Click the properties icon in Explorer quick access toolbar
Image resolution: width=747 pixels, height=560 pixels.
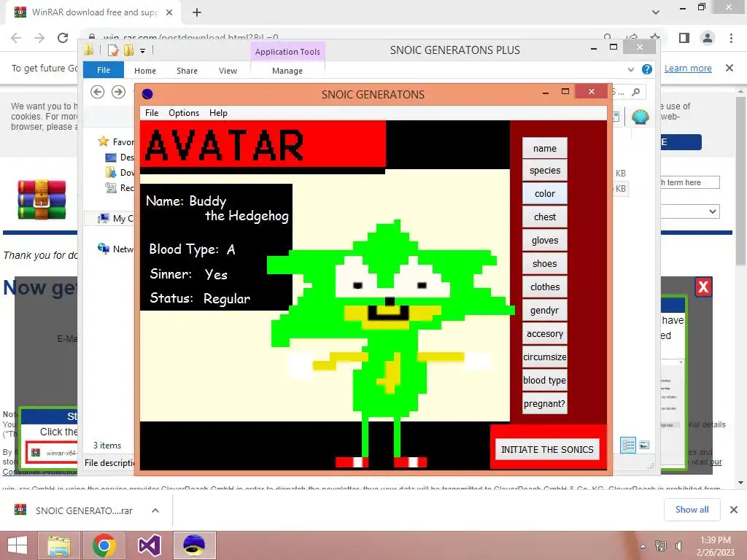click(112, 50)
